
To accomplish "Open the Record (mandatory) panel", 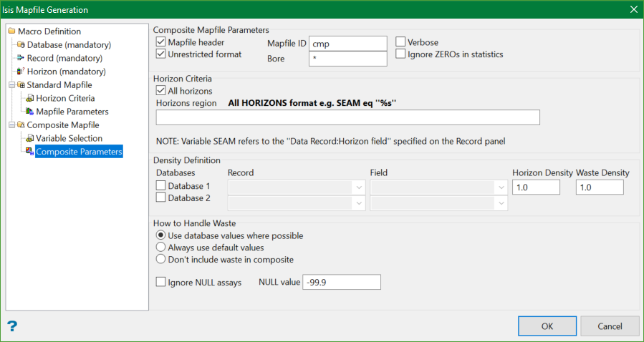I will [65, 58].
